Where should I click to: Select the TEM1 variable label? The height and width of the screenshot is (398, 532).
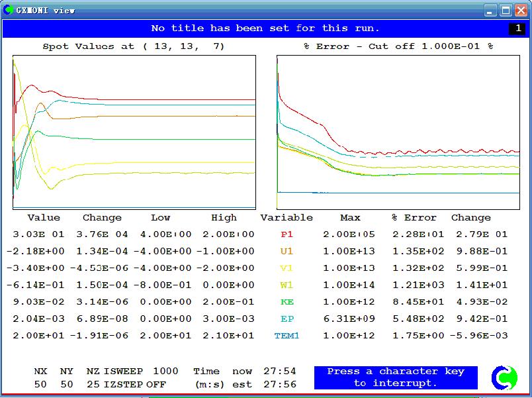287,336
